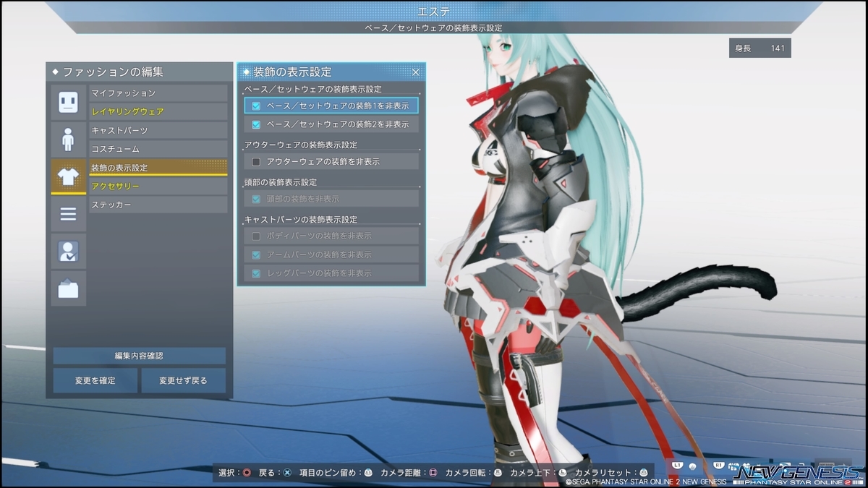The image size is (868, 488).
Task: Open the folder icon at sidebar bottom
Action: coord(69,288)
